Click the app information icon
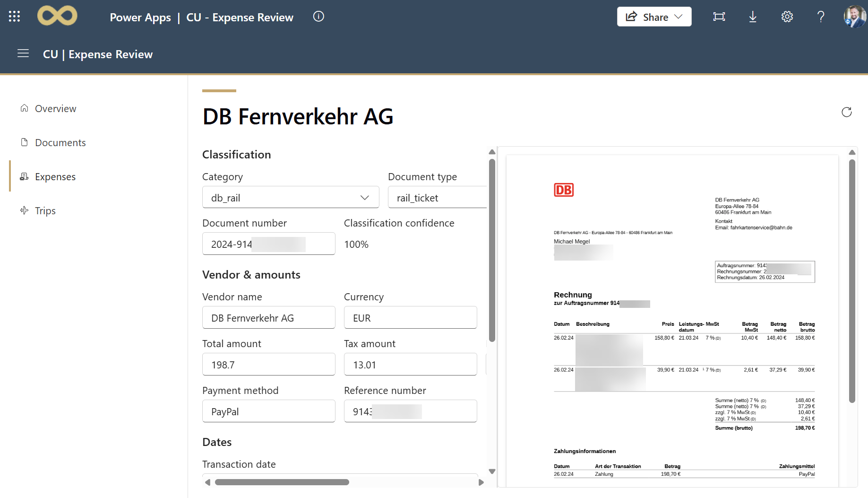The height and width of the screenshot is (498, 868). (x=318, y=17)
